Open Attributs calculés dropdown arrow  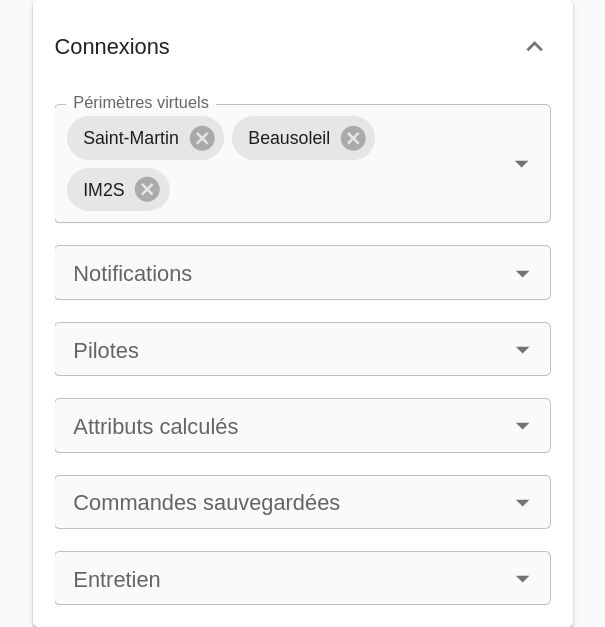tap(522, 426)
